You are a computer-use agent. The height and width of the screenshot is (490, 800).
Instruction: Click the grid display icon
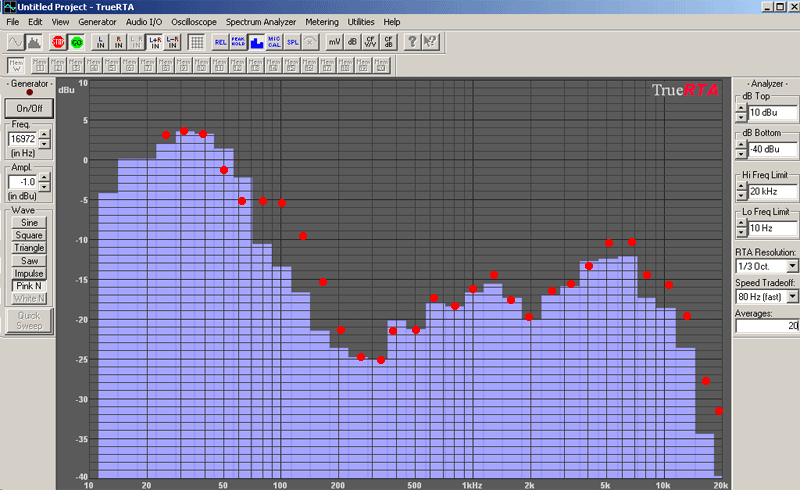pyautogui.click(x=196, y=42)
